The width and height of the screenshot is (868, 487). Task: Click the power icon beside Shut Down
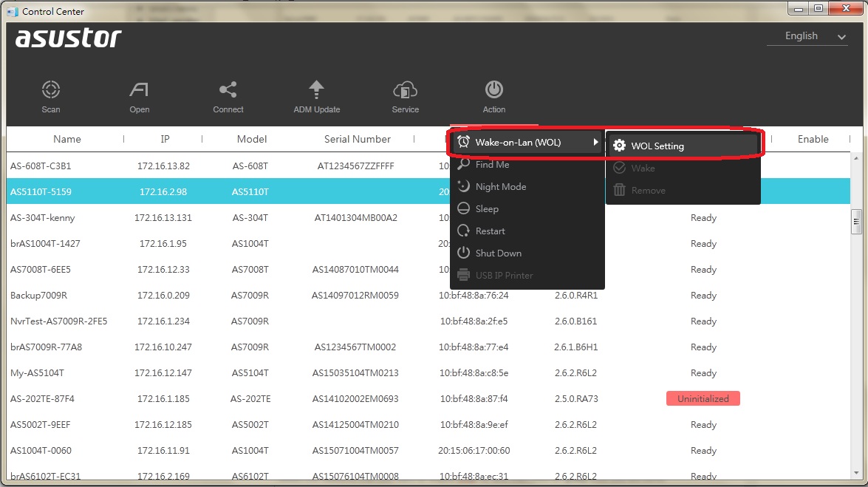point(463,253)
